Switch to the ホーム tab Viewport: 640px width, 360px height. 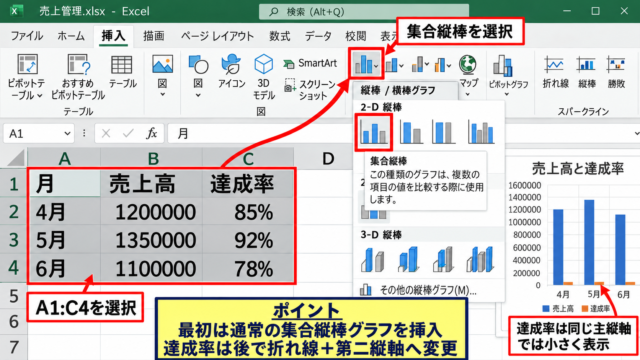[x=71, y=36]
